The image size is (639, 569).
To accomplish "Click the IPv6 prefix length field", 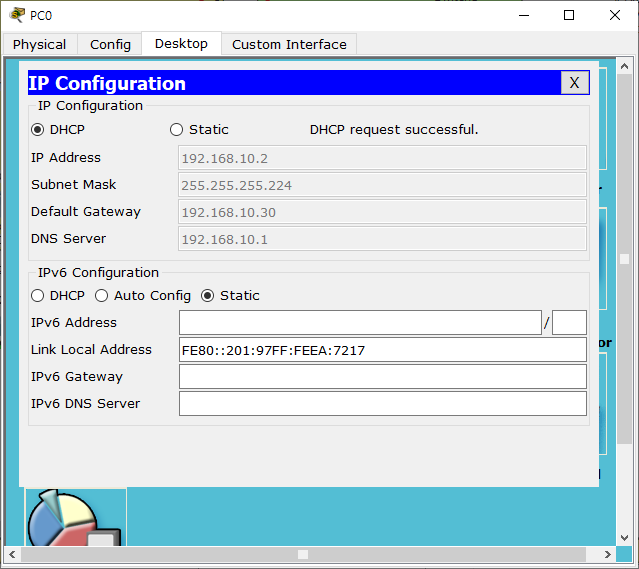I will tap(569, 322).
